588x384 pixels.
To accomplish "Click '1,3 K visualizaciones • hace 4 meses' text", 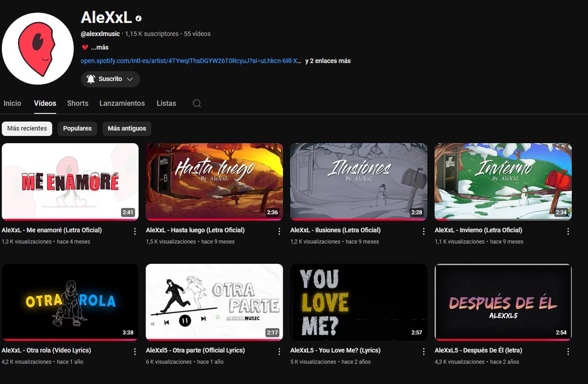I will 46,242.
